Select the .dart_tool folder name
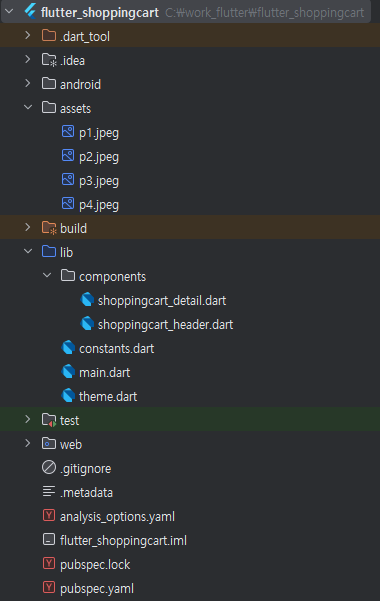Screen dimensions: 380x601 85,37
